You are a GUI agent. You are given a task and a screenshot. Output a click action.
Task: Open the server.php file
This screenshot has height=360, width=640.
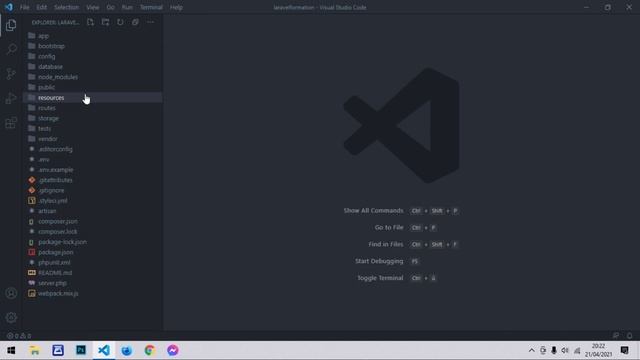pos(93,283)
